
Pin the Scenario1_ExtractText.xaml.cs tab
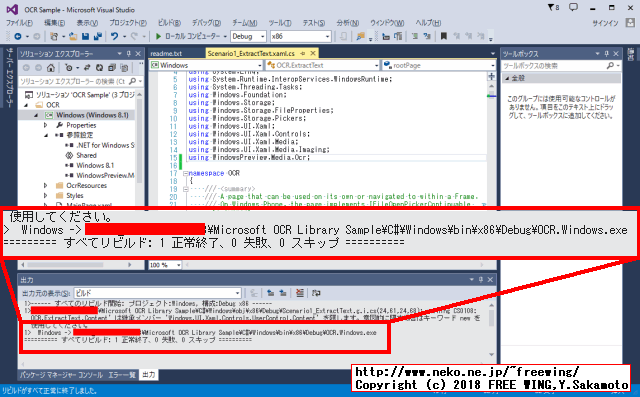303,53
